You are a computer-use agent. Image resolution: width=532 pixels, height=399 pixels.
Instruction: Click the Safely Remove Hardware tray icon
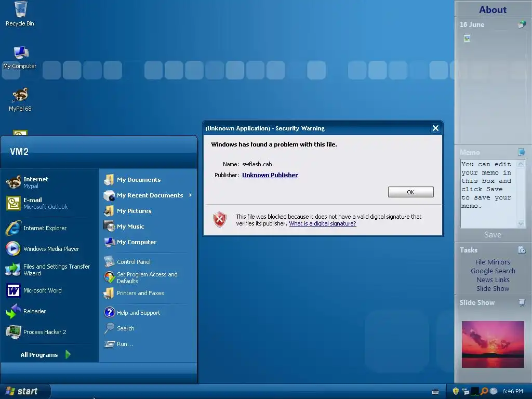coord(465,392)
